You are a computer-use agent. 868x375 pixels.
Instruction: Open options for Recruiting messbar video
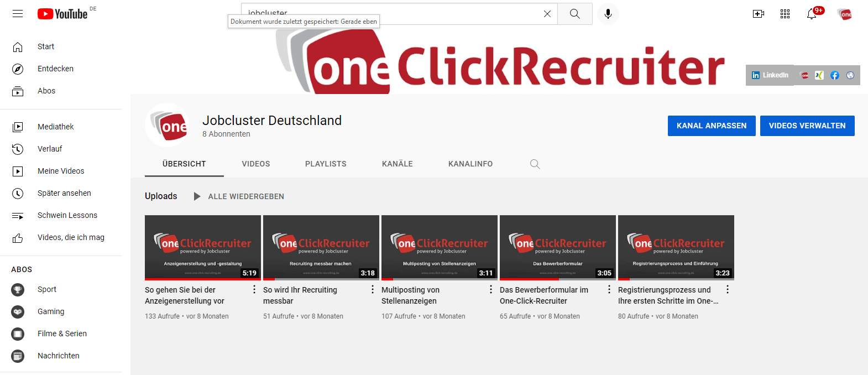pos(373,289)
